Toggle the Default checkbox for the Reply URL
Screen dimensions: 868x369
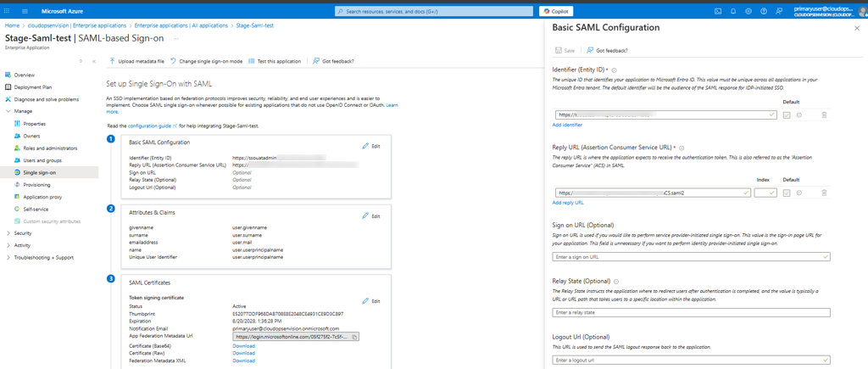[x=787, y=193]
